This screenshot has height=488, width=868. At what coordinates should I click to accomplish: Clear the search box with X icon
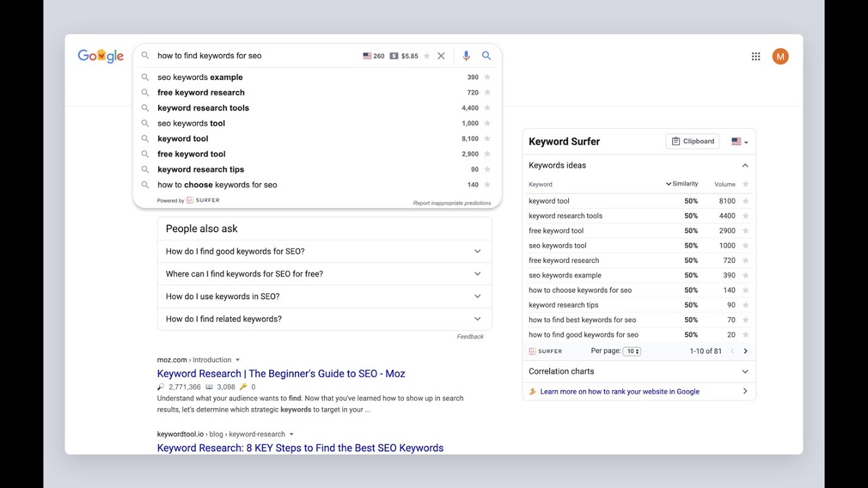[x=441, y=56]
